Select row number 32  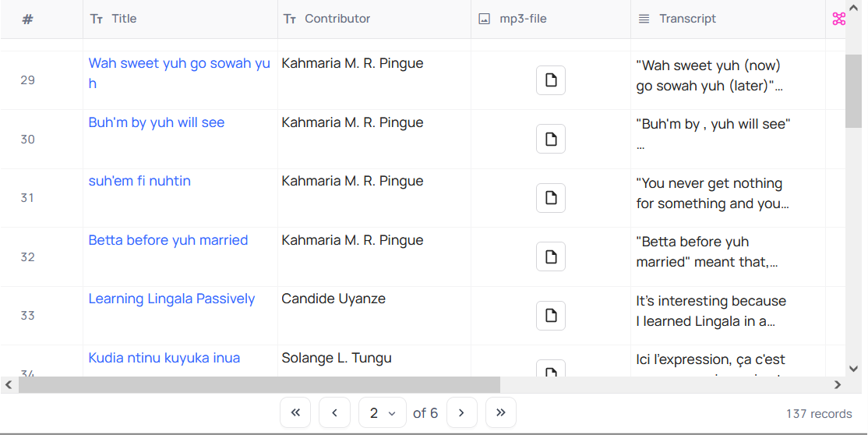tap(28, 257)
